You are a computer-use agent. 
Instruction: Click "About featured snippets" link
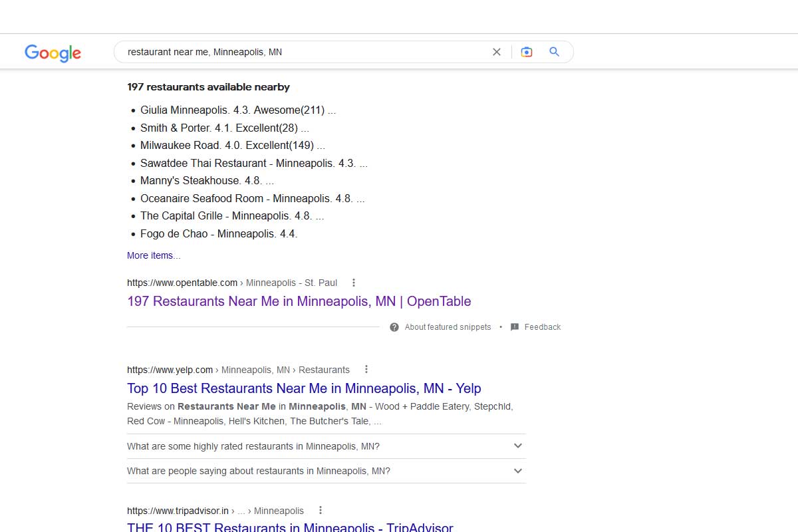448,327
